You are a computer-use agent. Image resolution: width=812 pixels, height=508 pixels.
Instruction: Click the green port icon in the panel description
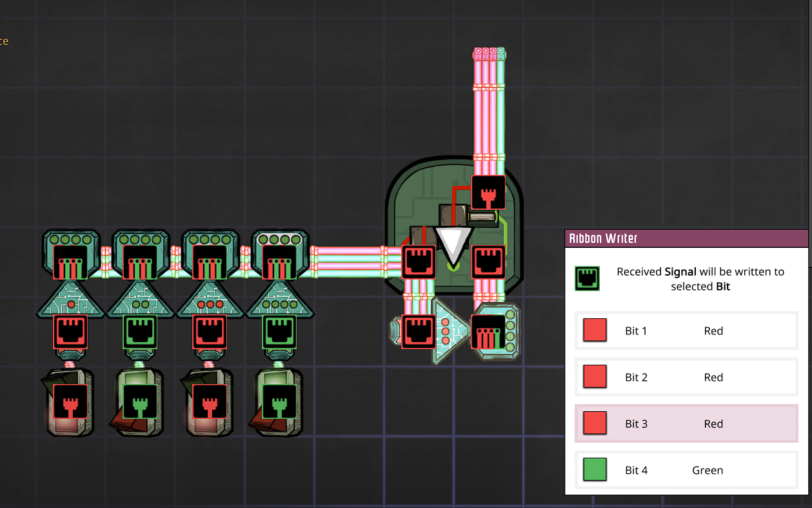point(587,279)
